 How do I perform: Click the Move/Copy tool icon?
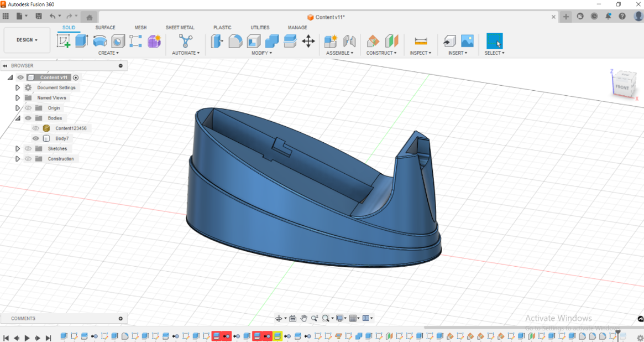point(308,40)
